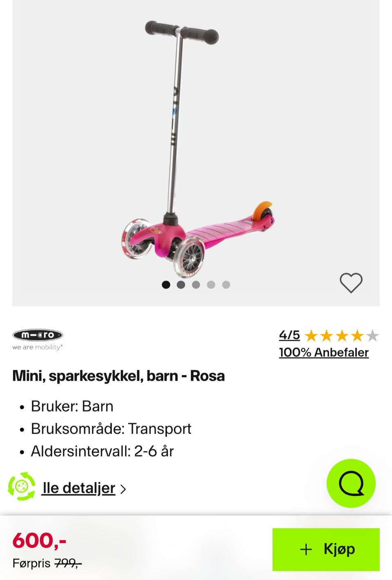
Task: Click the product title Mini sparkesykkel
Action: click(118, 376)
